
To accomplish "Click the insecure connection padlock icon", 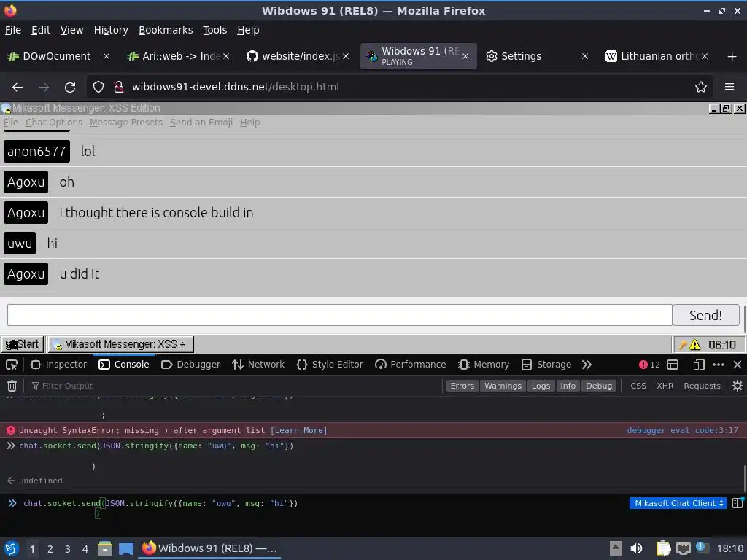I will pyautogui.click(x=119, y=87).
